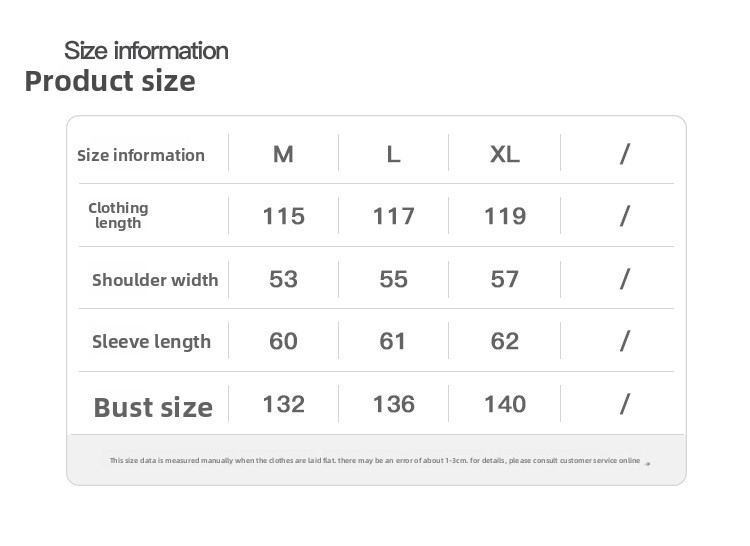Select the L size column header
This screenshot has height=546, width=750.
tap(393, 154)
